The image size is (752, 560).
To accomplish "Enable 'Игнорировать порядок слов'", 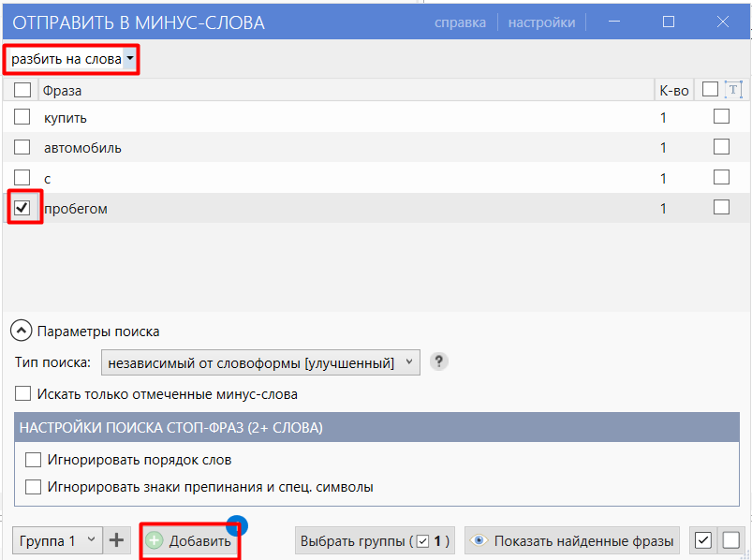I will [x=33, y=460].
